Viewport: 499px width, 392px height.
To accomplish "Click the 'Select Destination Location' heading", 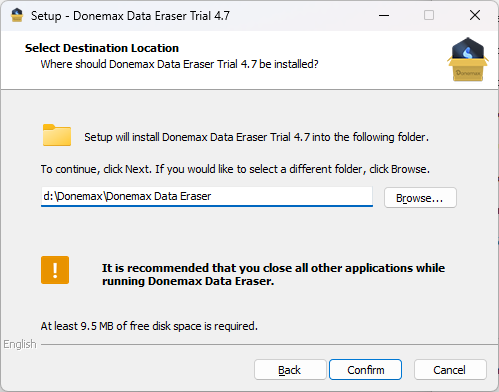I will pyautogui.click(x=102, y=48).
